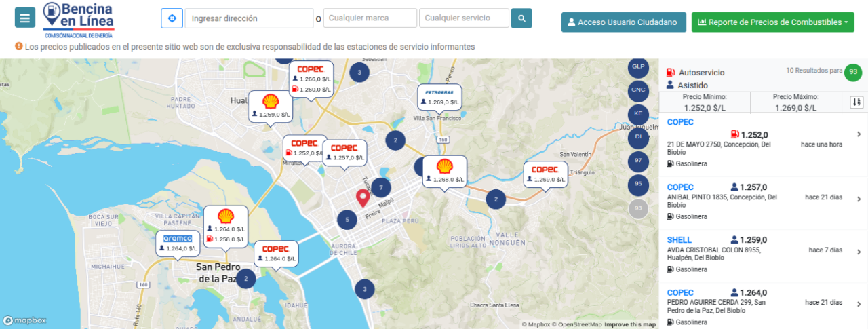Image resolution: width=868 pixels, height=329 pixels.
Task: Click Acceso Usuario Ciudadano button
Action: pyautogui.click(x=624, y=22)
